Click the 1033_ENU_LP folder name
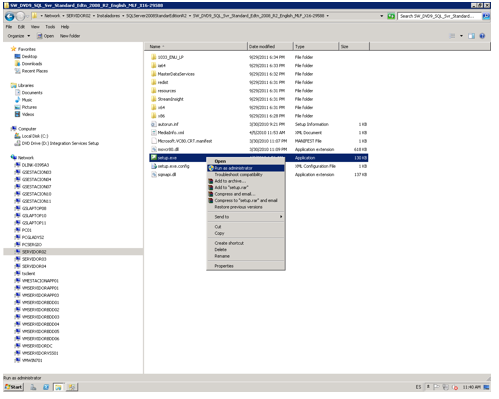The image size is (499, 399). point(170,57)
